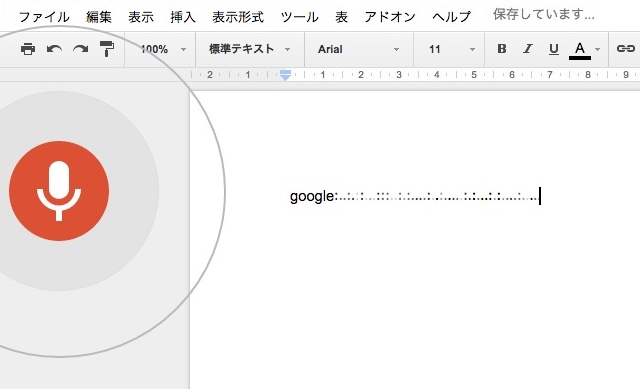The width and height of the screenshot is (640, 389).
Task: Open the text color picker
Action: [580, 50]
